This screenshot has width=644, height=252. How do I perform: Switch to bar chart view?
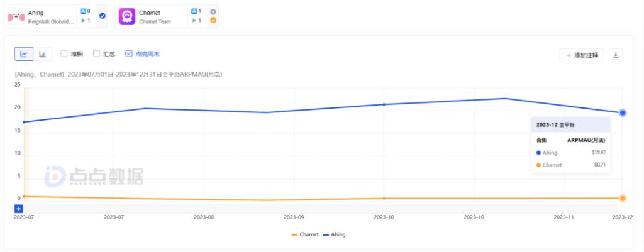coord(43,54)
